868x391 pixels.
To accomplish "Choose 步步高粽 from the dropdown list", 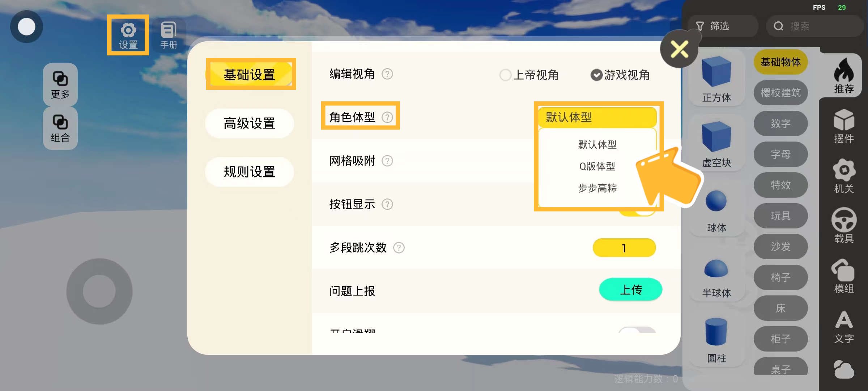I will tap(597, 188).
